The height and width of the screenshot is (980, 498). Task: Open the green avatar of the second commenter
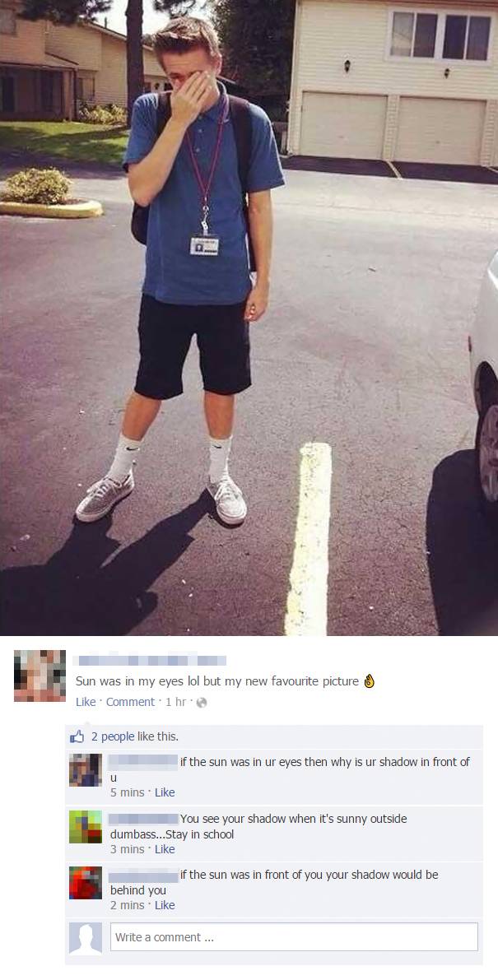pyautogui.click(x=86, y=827)
